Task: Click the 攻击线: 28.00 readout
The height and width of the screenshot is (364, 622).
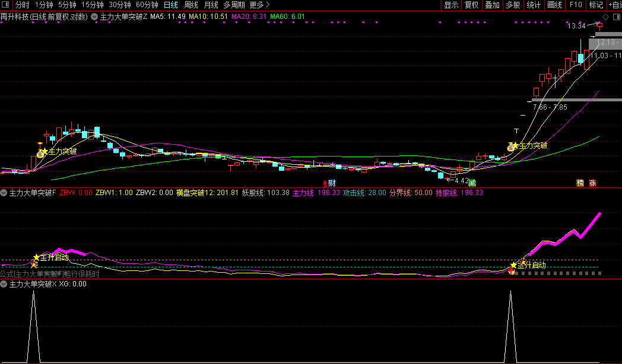Action: 364,193
